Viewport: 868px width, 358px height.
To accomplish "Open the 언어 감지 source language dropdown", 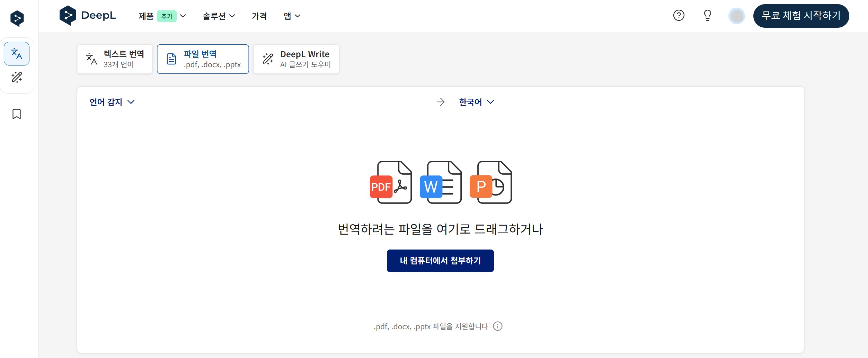I will (x=112, y=102).
